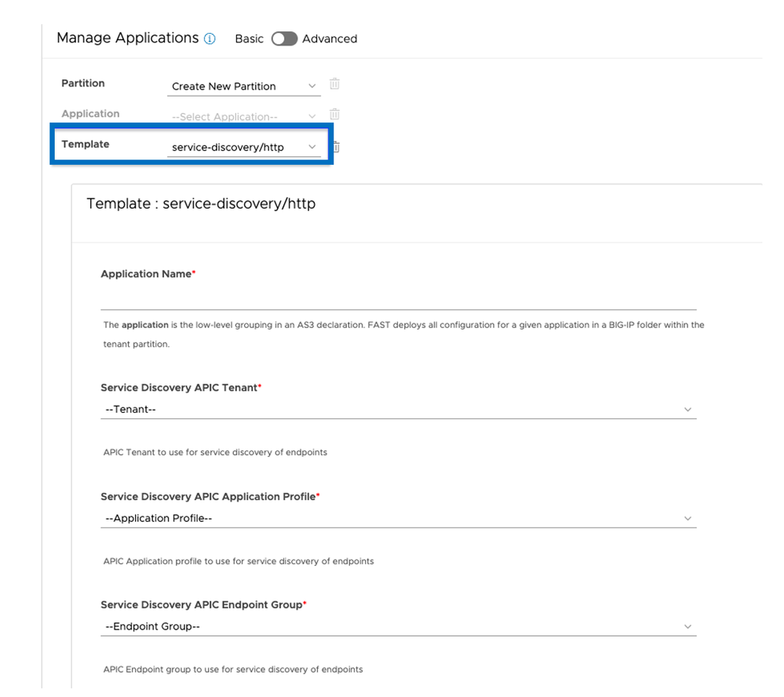Open the service-discovery/http Template dropdown
Viewport: 784px width, 697px height.
pyautogui.click(x=243, y=147)
